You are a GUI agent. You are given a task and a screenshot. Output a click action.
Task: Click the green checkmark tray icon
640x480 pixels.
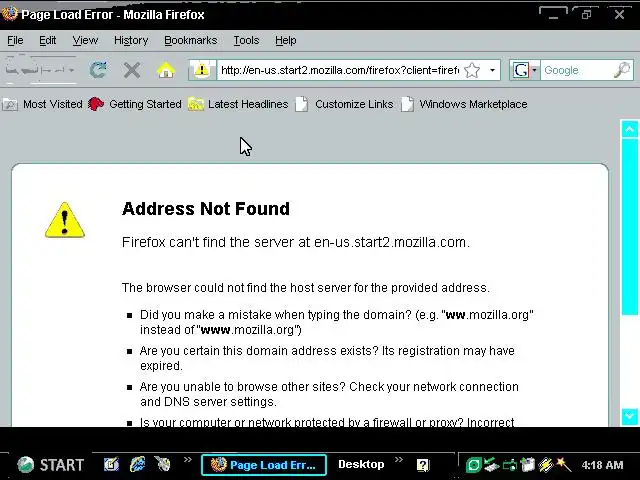coord(491,464)
